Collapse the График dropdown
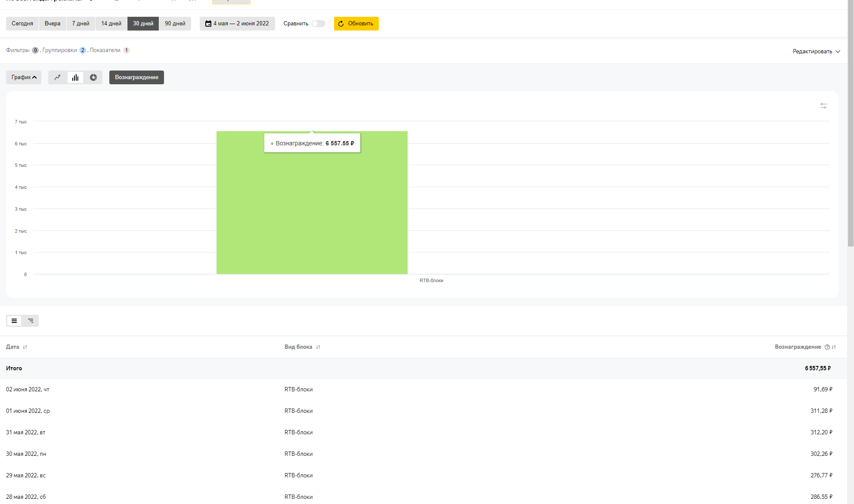 [24, 77]
